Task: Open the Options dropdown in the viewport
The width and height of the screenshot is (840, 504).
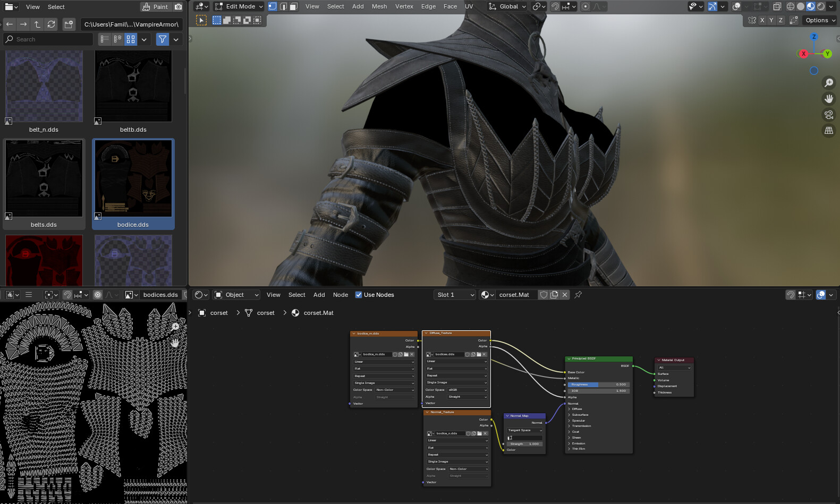Action: (820, 20)
